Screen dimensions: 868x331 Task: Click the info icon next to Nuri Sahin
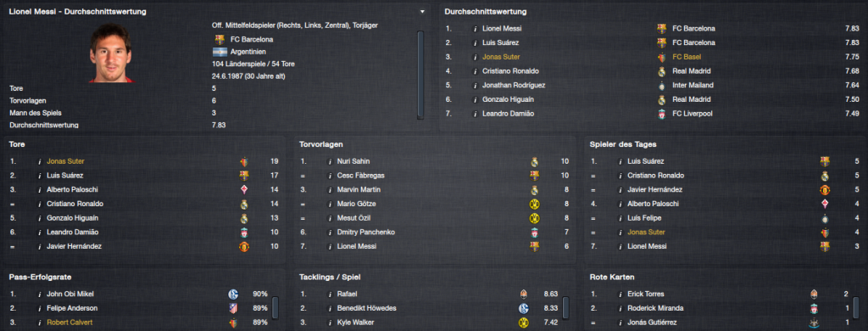point(330,161)
